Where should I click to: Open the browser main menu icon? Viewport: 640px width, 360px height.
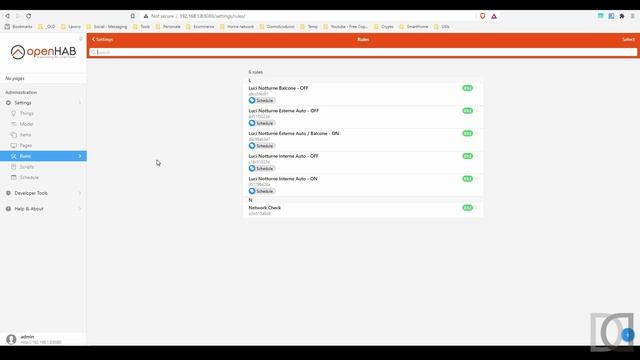click(633, 16)
